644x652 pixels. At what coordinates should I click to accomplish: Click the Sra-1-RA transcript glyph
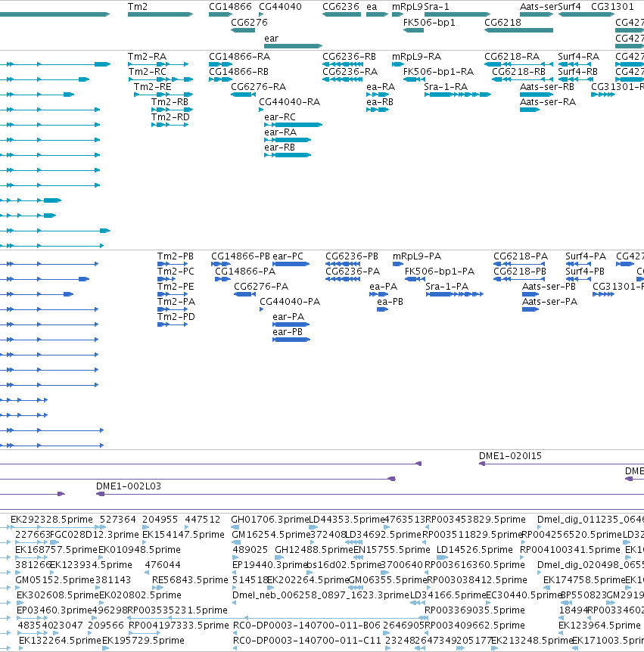[458, 95]
